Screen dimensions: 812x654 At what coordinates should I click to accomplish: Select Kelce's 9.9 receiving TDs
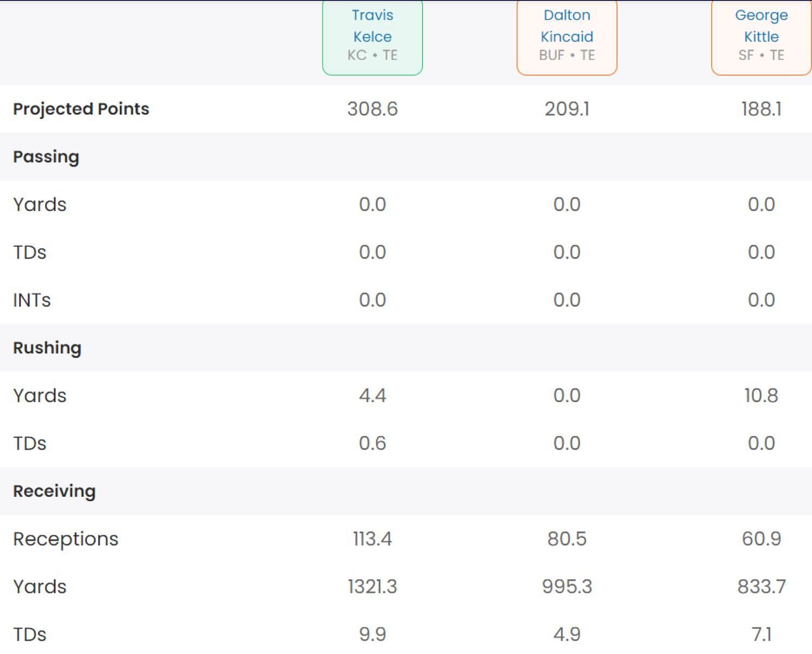pyautogui.click(x=372, y=635)
